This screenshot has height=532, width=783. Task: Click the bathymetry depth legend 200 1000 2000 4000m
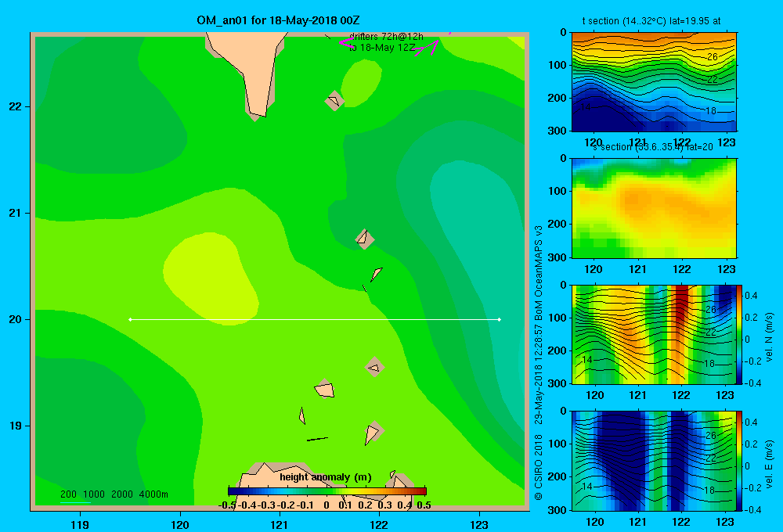[x=114, y=494]
